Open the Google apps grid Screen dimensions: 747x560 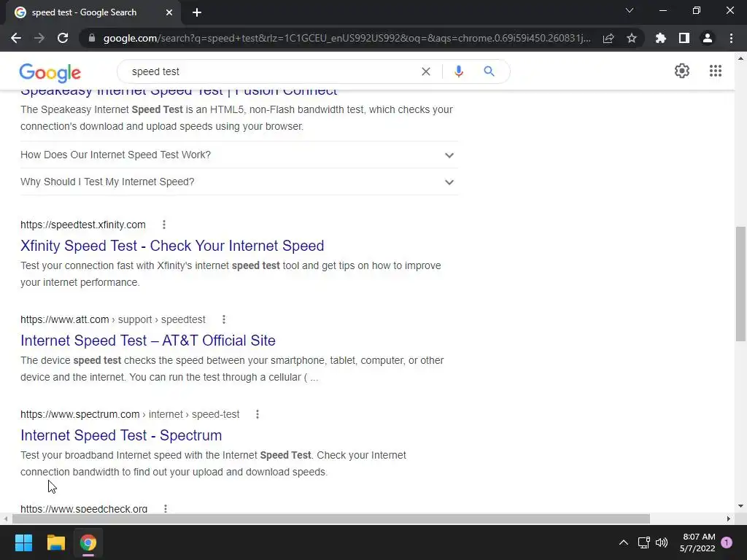715,71
